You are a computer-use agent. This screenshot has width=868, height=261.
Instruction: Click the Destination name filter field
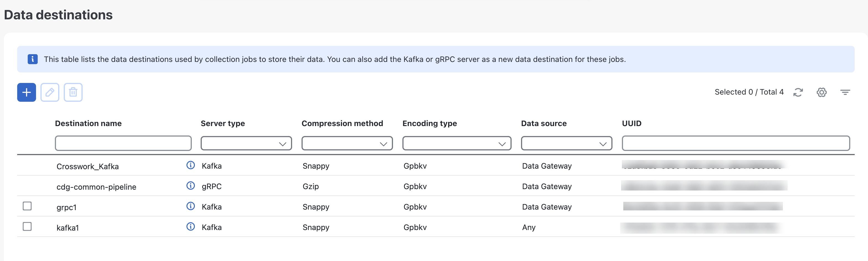[123, 143]
